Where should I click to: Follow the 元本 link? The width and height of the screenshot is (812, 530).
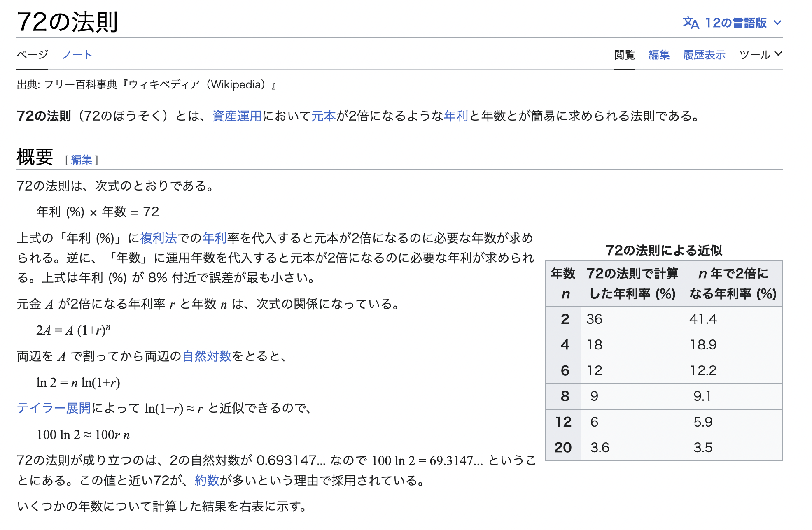[x=324, y=116]
